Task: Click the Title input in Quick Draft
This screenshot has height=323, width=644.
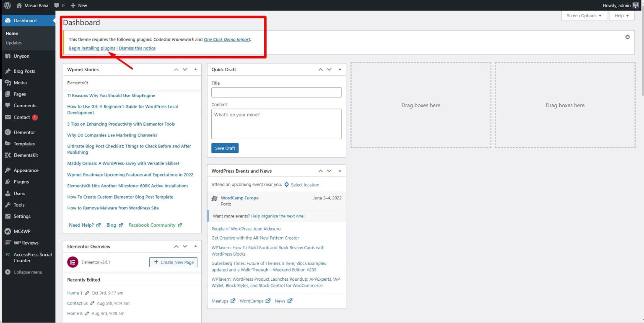Action: [276, 92]
